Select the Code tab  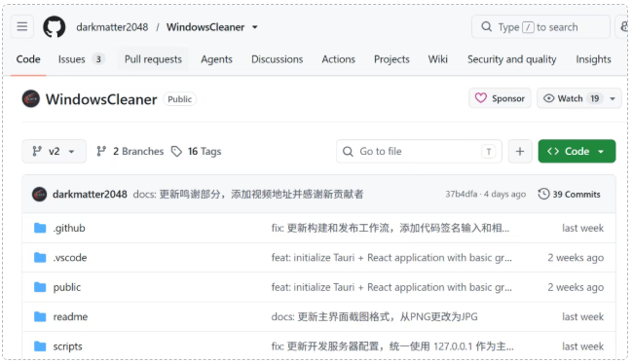28,59
